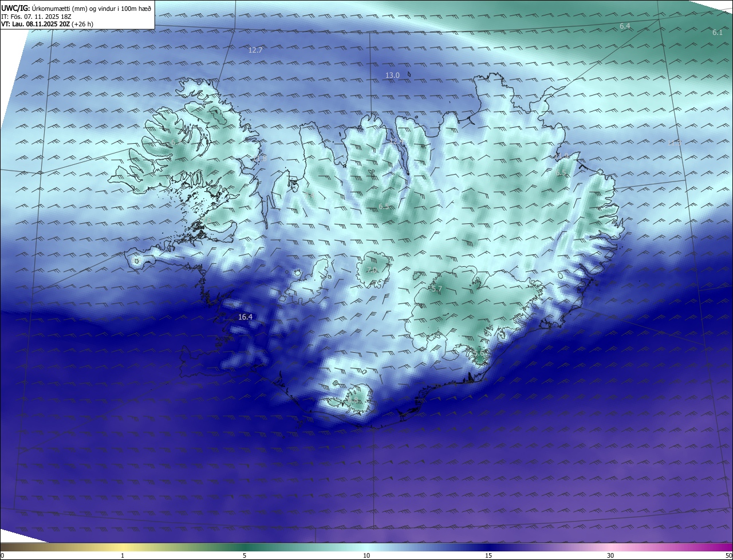
Task: Click the 6.4 value label in the northeast
Action: click(625, 26)
